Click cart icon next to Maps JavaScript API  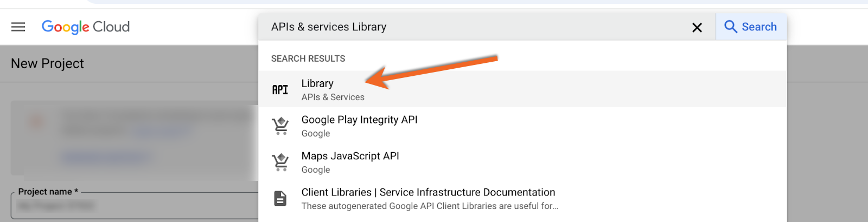click(280, 162)
